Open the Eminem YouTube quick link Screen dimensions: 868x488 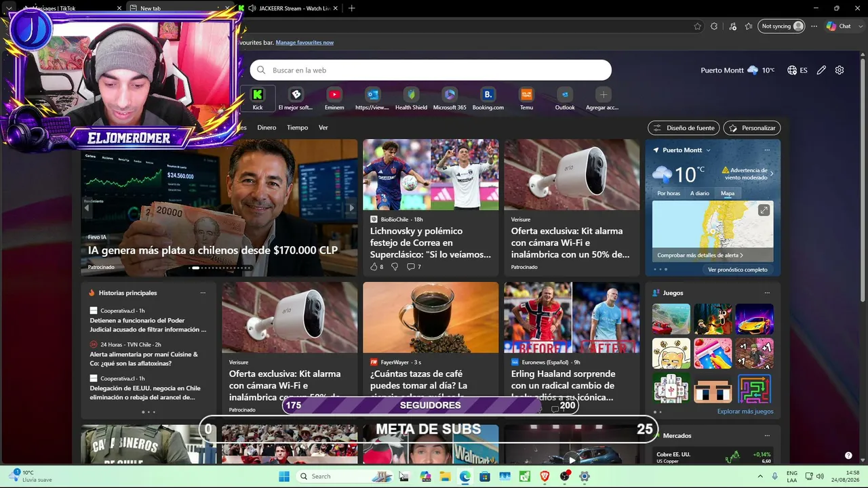coord(334,99)
